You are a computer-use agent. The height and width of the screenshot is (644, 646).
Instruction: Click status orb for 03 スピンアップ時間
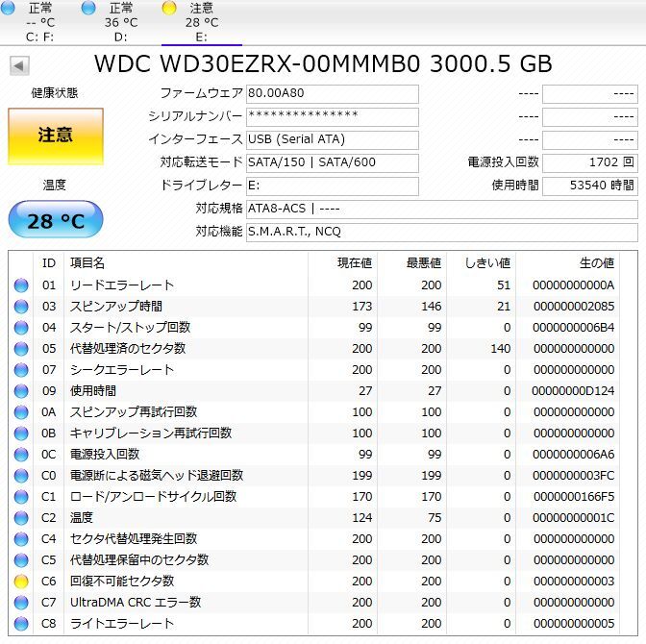pyautogui.click(x=21, y=306)
